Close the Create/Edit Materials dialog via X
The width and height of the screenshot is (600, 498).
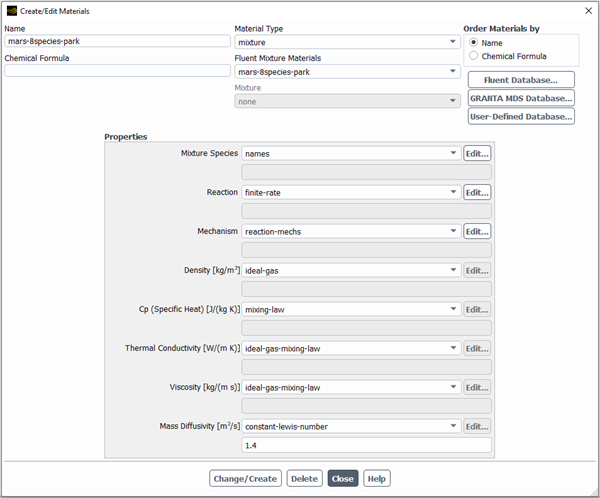click(589, 11)
